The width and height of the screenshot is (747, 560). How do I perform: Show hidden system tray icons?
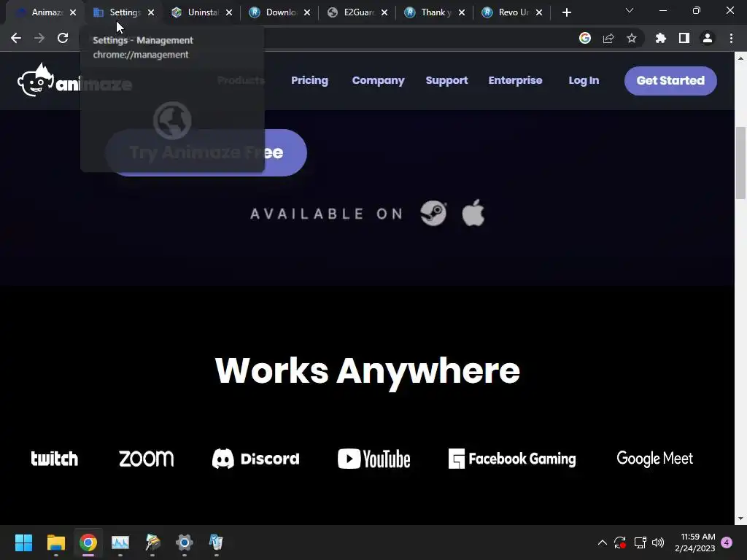pyautogui.click(x=602, y=542)
